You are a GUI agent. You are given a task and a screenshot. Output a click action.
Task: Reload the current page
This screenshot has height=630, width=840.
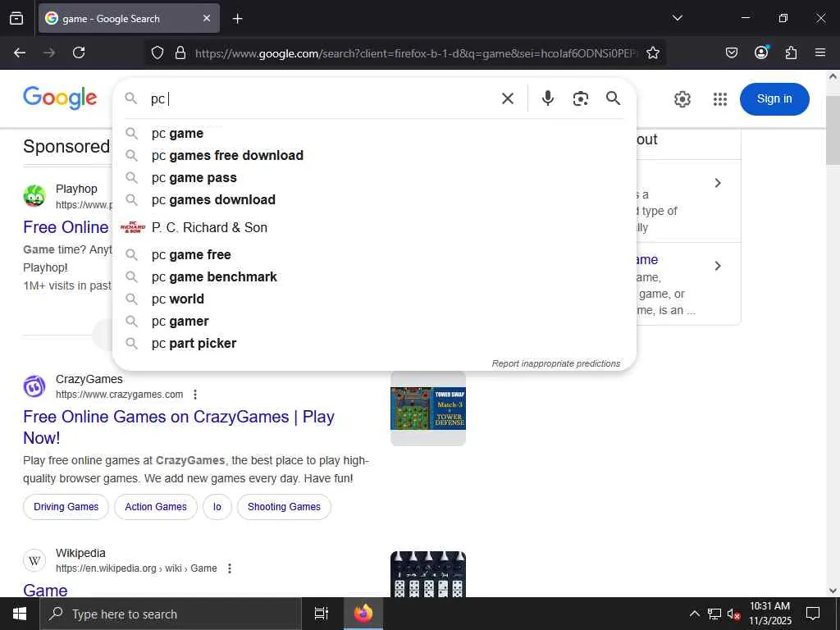pos(79,52)
